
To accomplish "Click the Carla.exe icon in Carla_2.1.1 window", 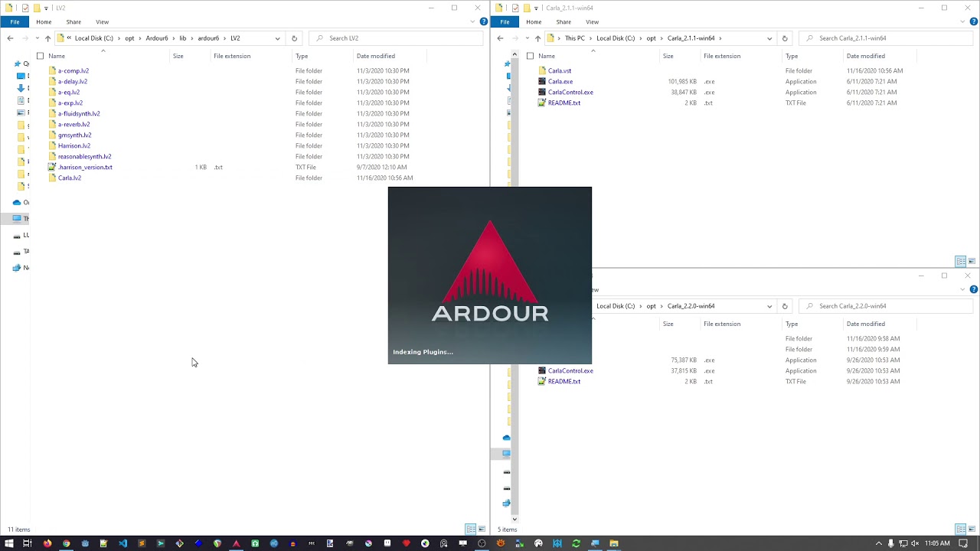I will tap(542, 81).
